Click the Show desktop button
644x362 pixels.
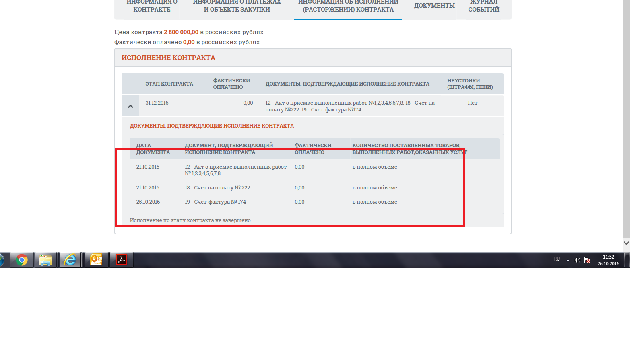point(627,260)
